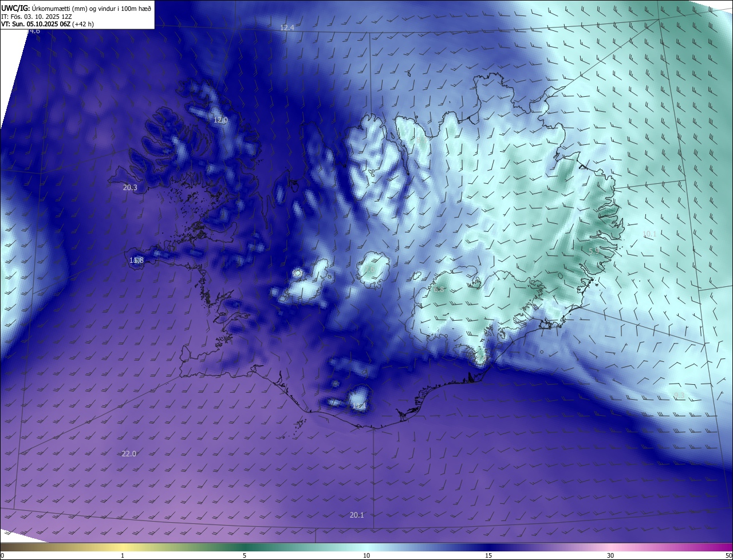Click the 20.3 value label on the map
The width and height of the screenshot is (733, 560).
[x=130, y=188]
